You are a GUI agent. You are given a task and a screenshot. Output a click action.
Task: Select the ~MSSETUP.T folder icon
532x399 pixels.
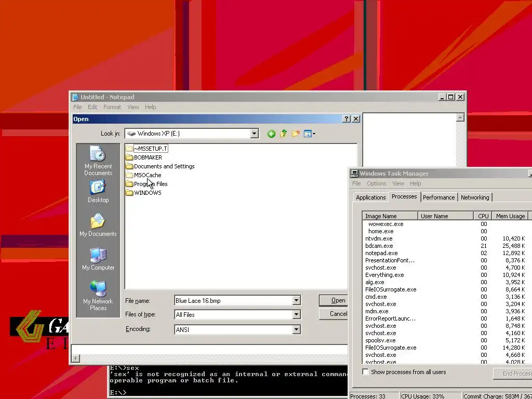129,149
